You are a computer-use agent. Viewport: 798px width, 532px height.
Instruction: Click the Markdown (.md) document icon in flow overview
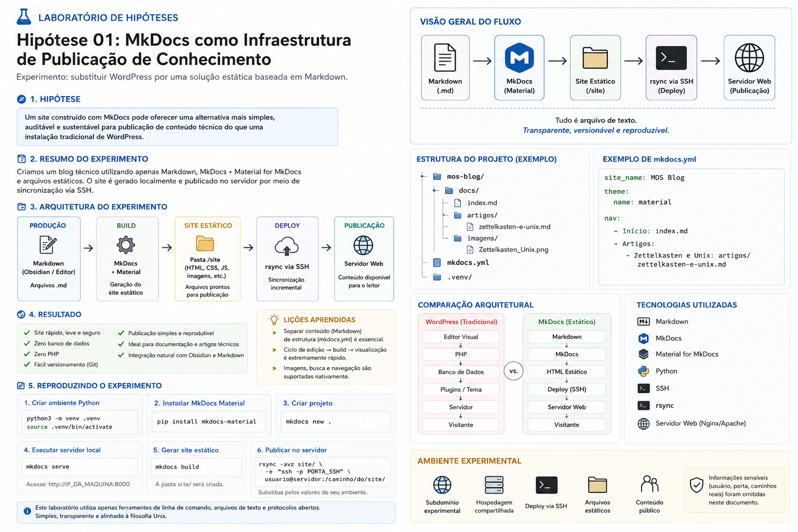point(445,58)
